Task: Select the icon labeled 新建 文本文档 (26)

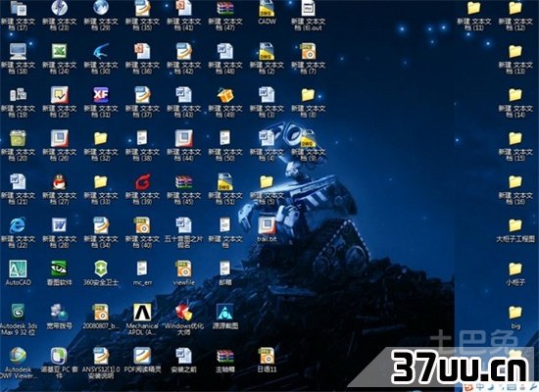Action: (x=59, y=138)
